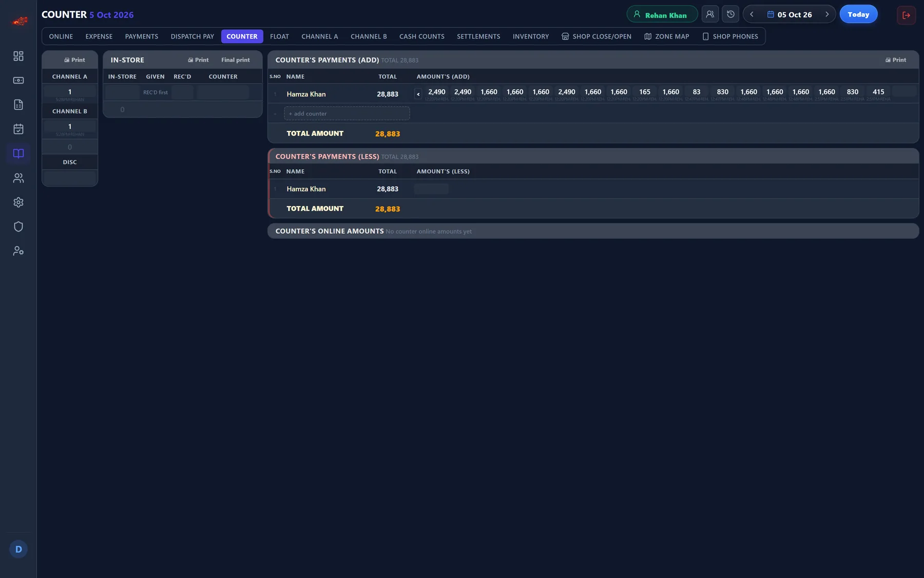Viewport: 924px width, 578px height.
Task: Click the app logo in top-left
Action: (20, 21)
